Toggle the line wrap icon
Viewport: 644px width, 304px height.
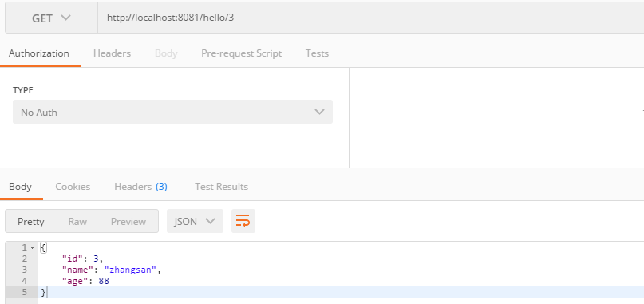[x=243, y=221]
